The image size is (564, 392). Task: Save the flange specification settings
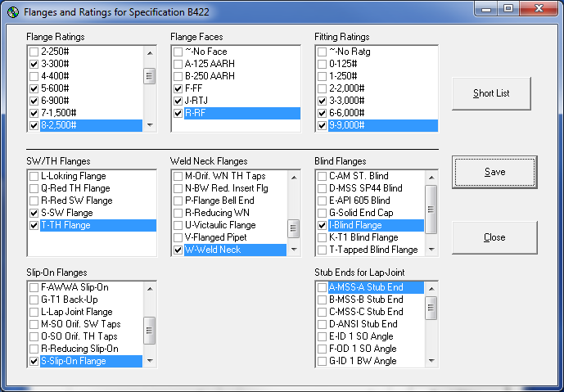tap(494, 172)
